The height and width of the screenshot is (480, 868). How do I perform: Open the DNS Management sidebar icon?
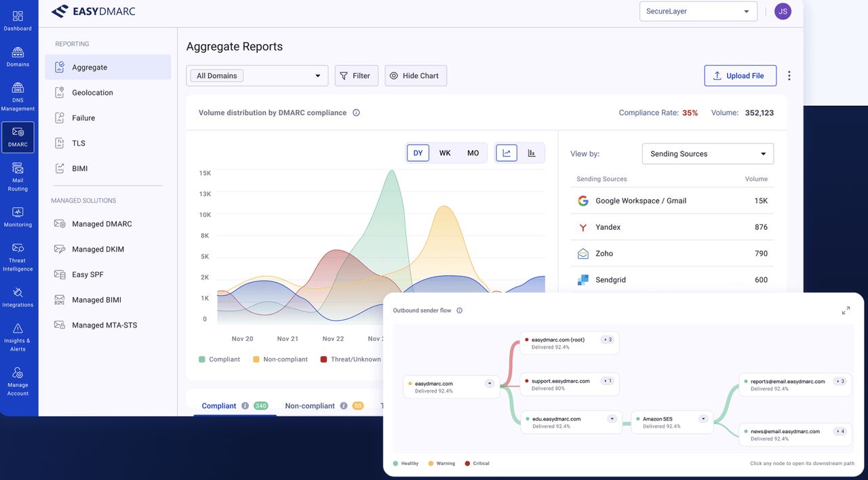[x=18, y=87]
